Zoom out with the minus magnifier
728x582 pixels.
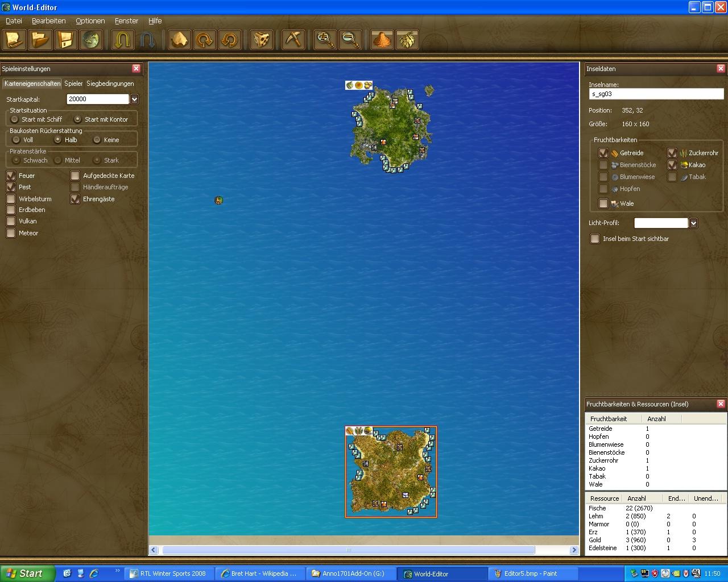tap(350, 40)
